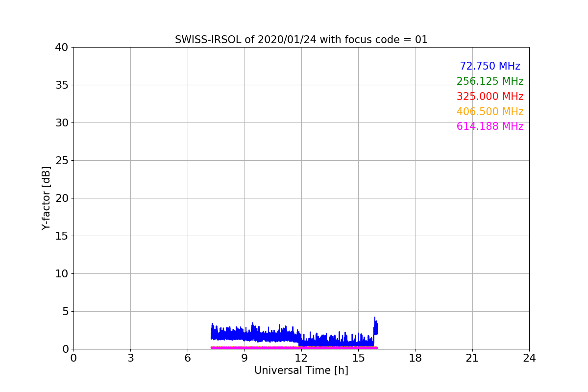Click the y-axis tick label 25
Image resolution: width=588 pixels, height=392 pixels.
[x=61, y=161]
